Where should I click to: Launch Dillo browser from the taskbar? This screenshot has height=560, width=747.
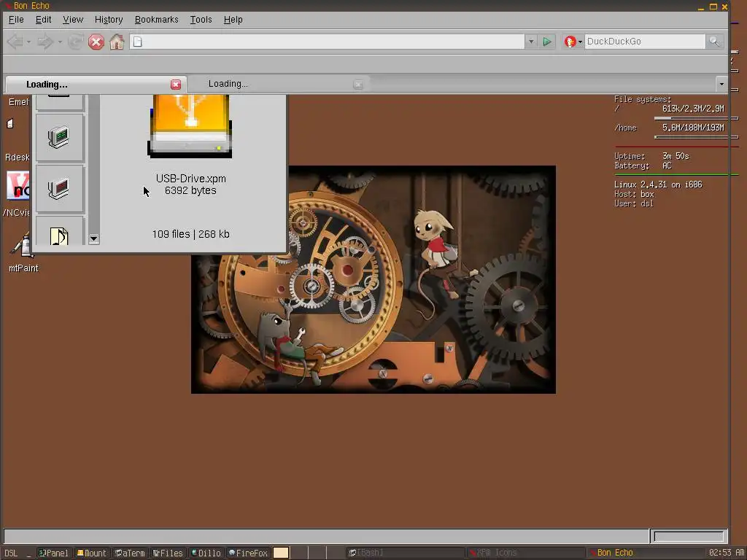206,553
